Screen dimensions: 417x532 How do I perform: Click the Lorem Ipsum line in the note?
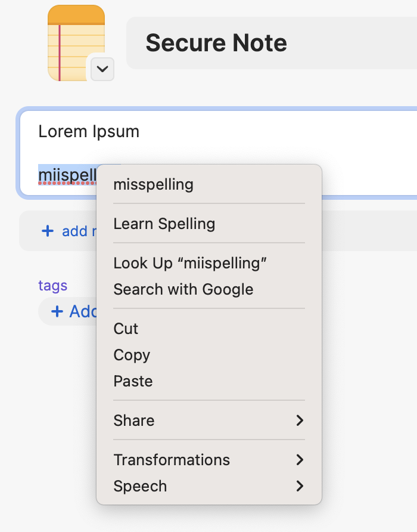click(89, 131)
